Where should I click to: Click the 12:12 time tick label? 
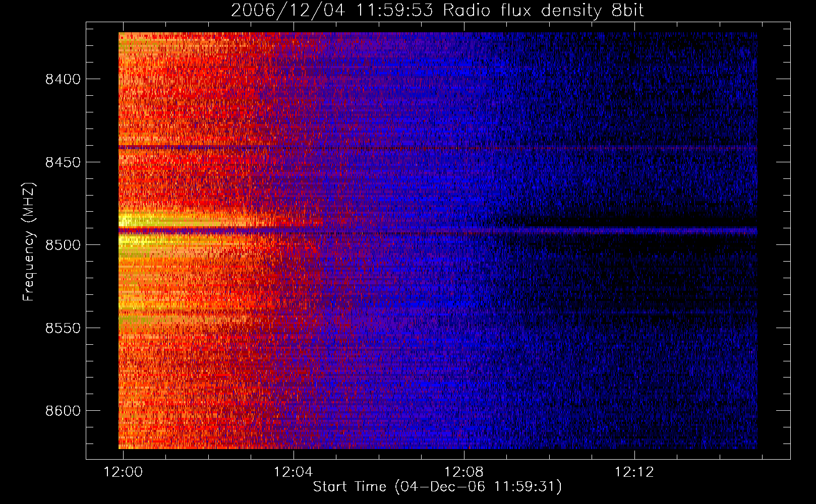634,472
